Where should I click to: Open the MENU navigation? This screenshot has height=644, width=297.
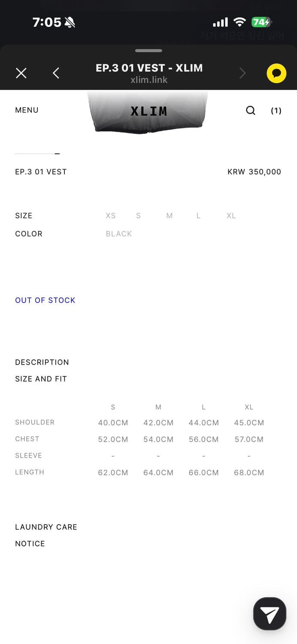click(x=27, y=110)
